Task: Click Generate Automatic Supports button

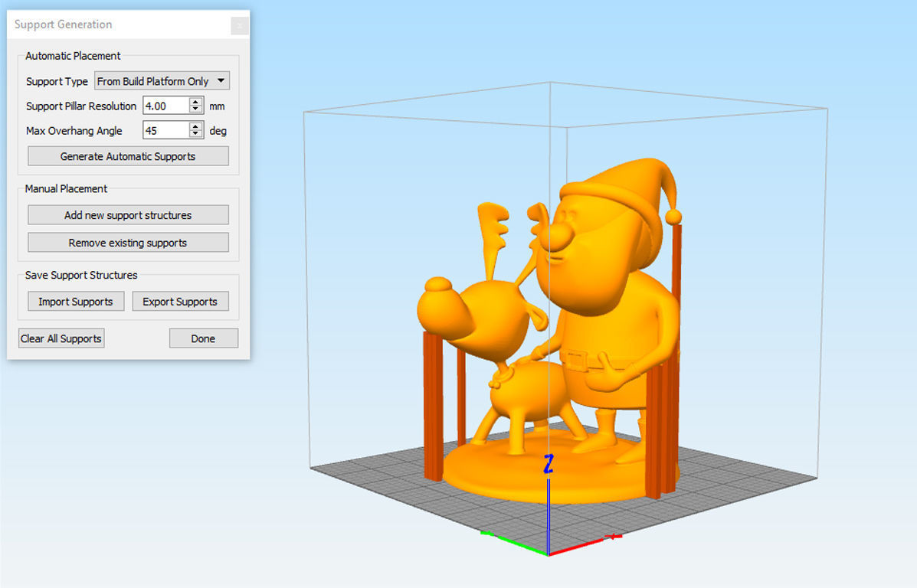Action: pyautogui.click(x=128, y=156)
